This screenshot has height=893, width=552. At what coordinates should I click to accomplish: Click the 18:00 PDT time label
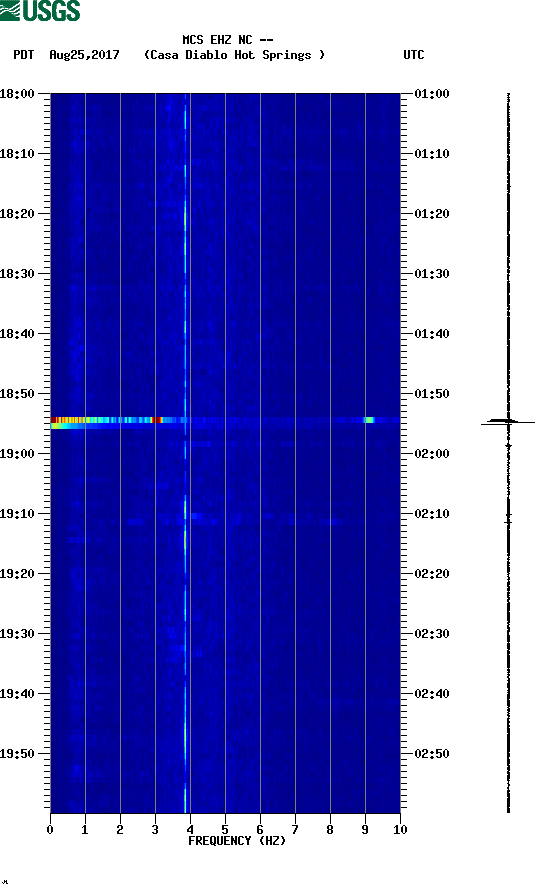17,93
